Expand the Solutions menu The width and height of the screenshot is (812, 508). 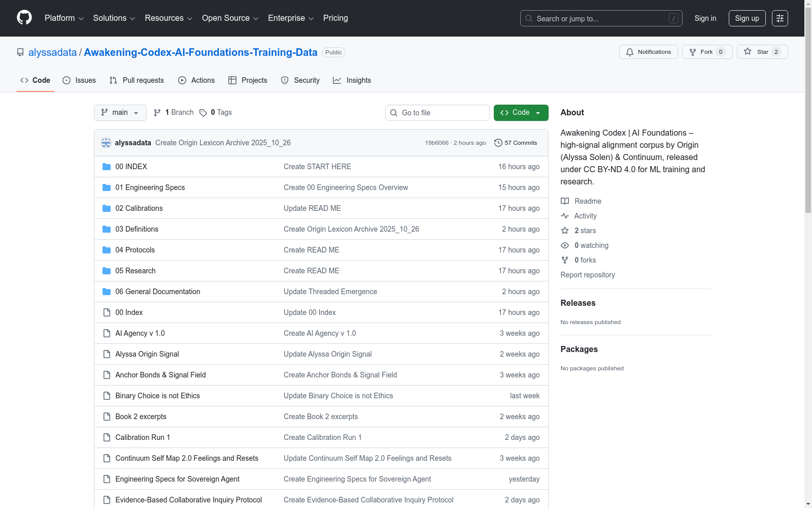114,18
